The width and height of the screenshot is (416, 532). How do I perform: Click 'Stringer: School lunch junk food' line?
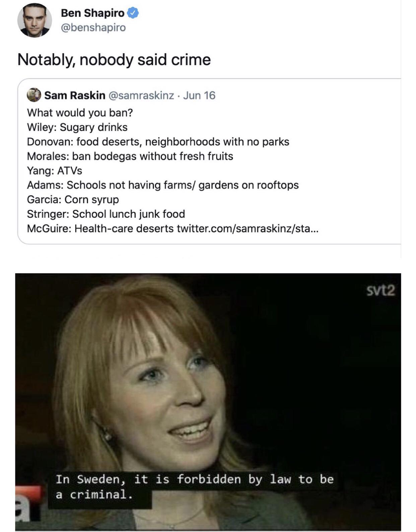106,214
